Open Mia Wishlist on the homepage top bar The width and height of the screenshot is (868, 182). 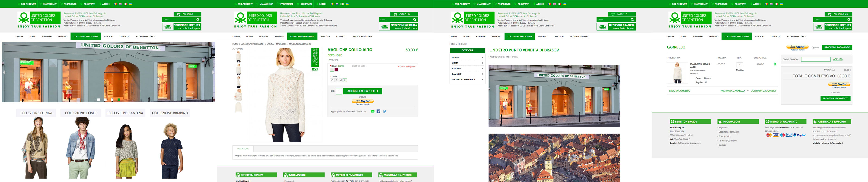(x=49, y=4)
